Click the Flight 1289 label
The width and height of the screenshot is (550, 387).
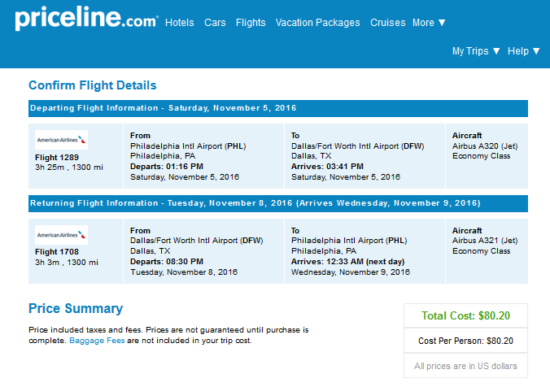pos(57,157)
